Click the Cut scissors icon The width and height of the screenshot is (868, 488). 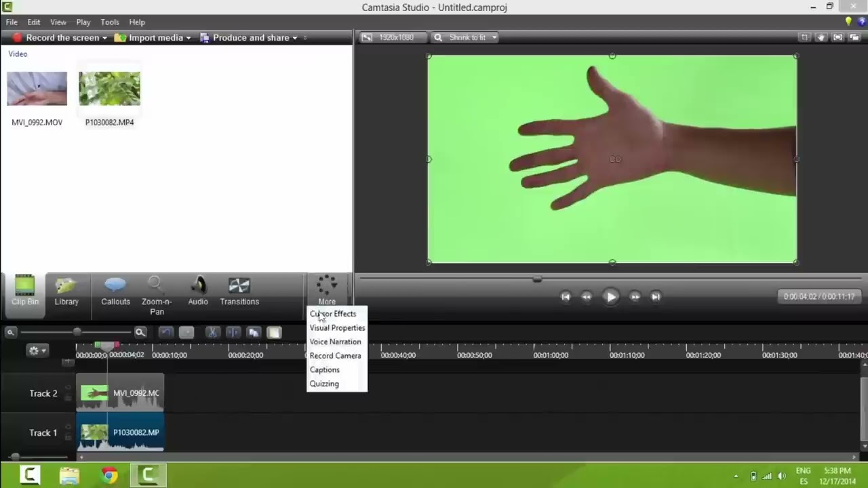click(213, 332)
